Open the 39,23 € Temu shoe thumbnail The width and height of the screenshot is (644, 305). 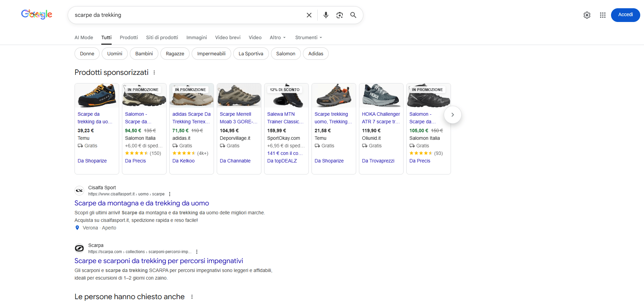[97, 95]
